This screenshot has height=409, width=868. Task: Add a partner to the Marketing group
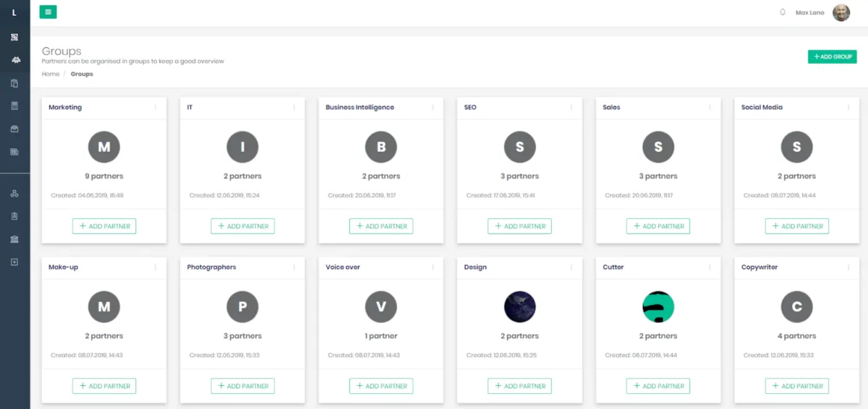click(104, 226)
